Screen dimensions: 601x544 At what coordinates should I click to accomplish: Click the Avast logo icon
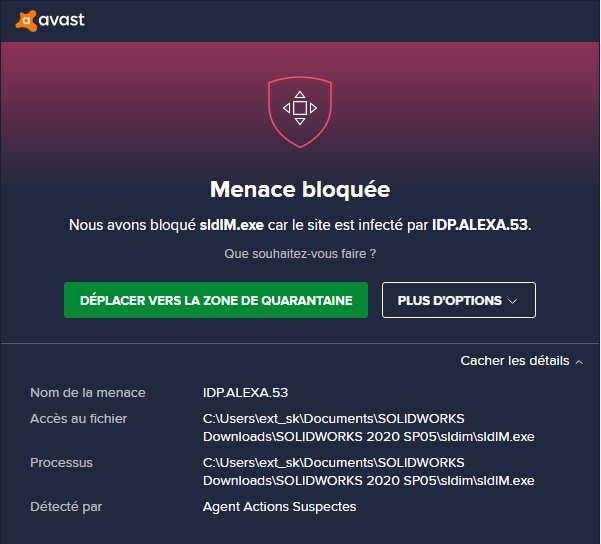click(27, 19)
